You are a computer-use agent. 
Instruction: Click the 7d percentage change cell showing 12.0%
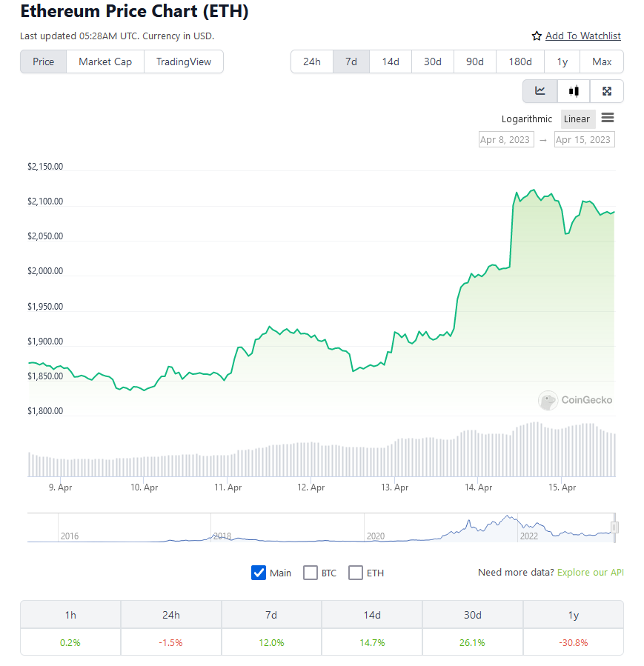270,642
